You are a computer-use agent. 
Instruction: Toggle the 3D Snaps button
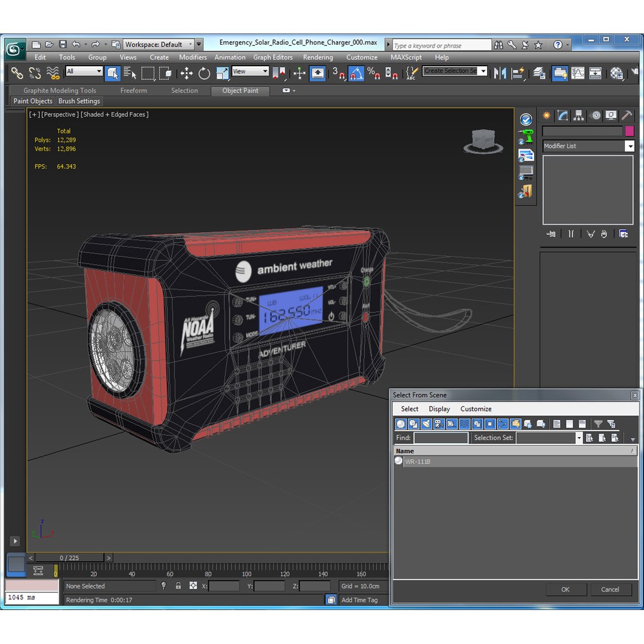[x=339, y=73]
